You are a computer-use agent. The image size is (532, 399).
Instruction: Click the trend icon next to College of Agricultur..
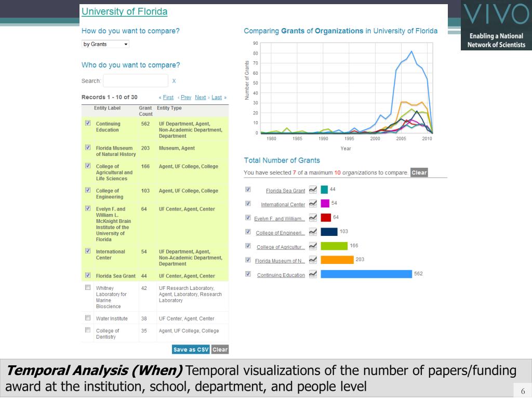[x=313, y=246]
